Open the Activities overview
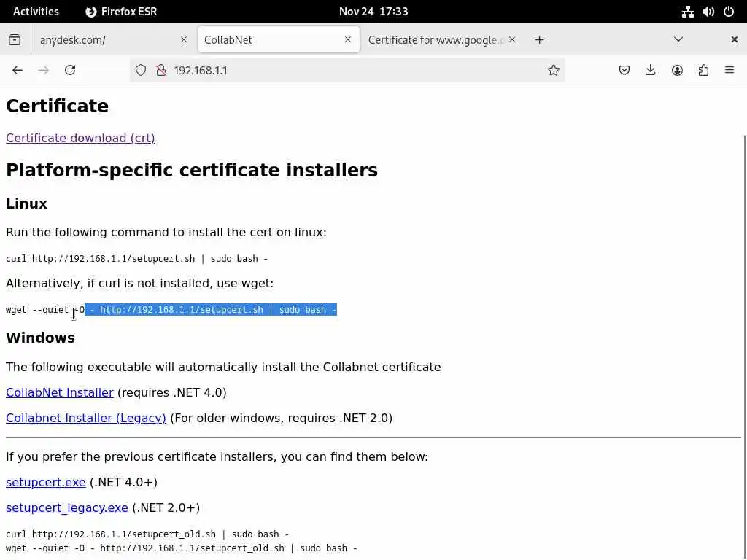The width and height of the screenshot is (747, 560). [x=36, y=12]
